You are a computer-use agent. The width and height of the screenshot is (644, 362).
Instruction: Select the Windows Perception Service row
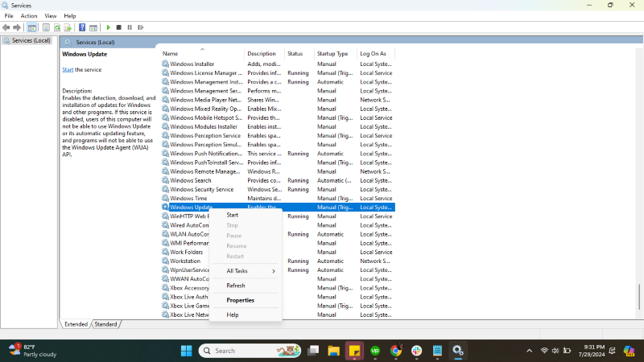[x=278, y=136]
